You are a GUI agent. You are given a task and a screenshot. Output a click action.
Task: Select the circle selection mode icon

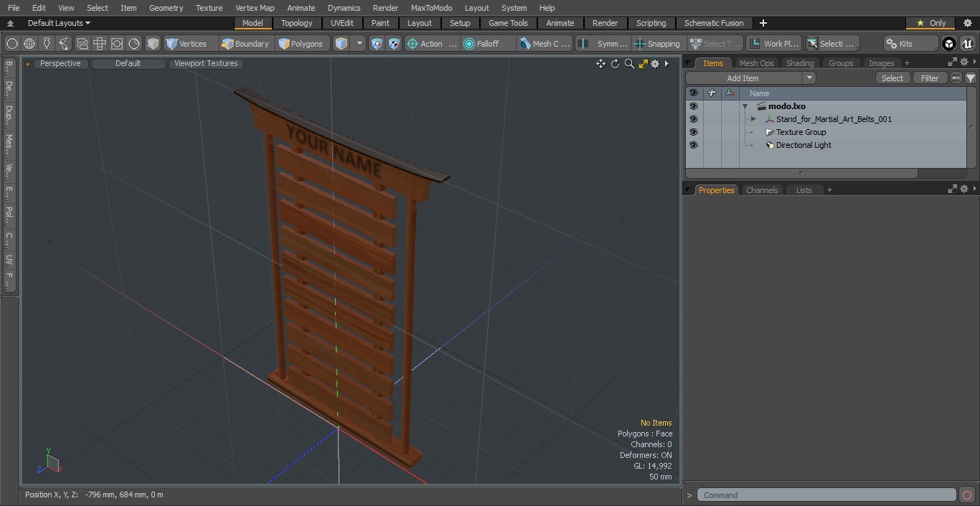click(x=12, y=44)
